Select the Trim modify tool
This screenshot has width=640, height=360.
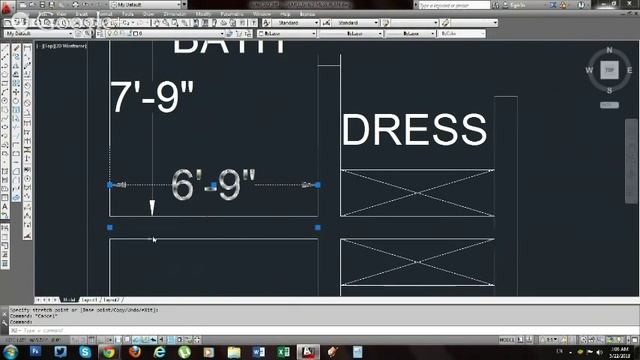pyautogui.click(x=16, y=128)
